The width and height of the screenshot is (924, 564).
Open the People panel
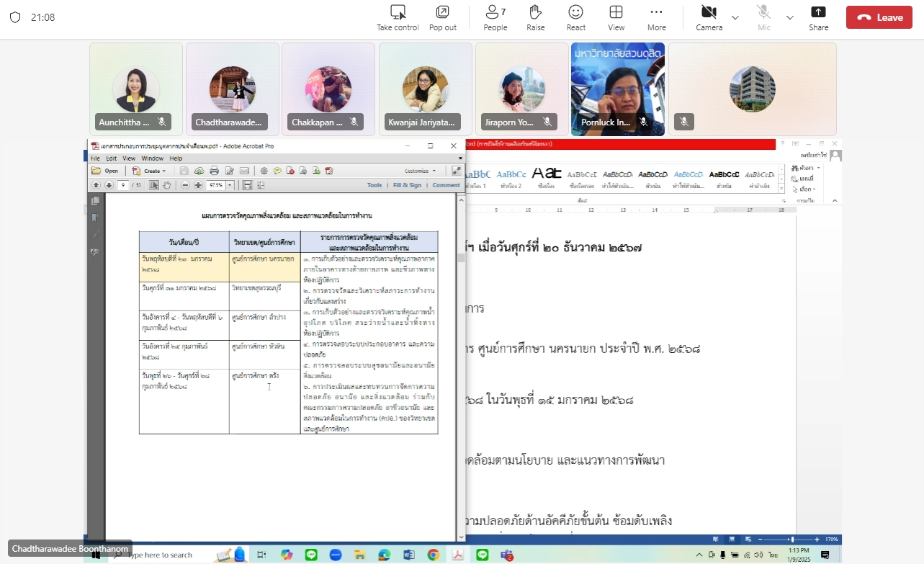coord(495,18)
